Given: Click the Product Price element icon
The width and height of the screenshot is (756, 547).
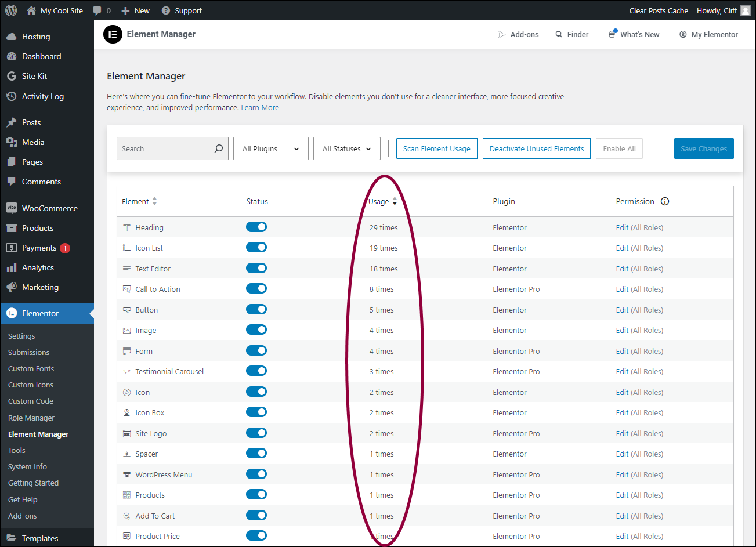Looking at the screenshot, I should point(126,536).
